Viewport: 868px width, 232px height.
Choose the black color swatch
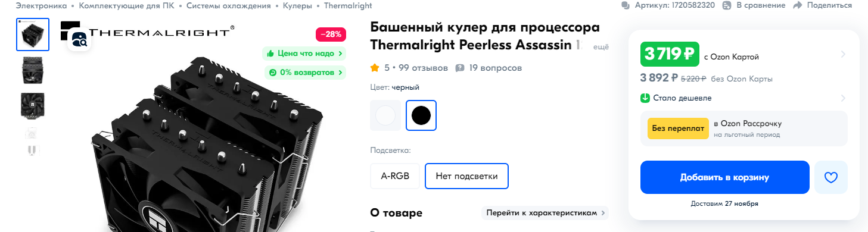tap(421, 115)
